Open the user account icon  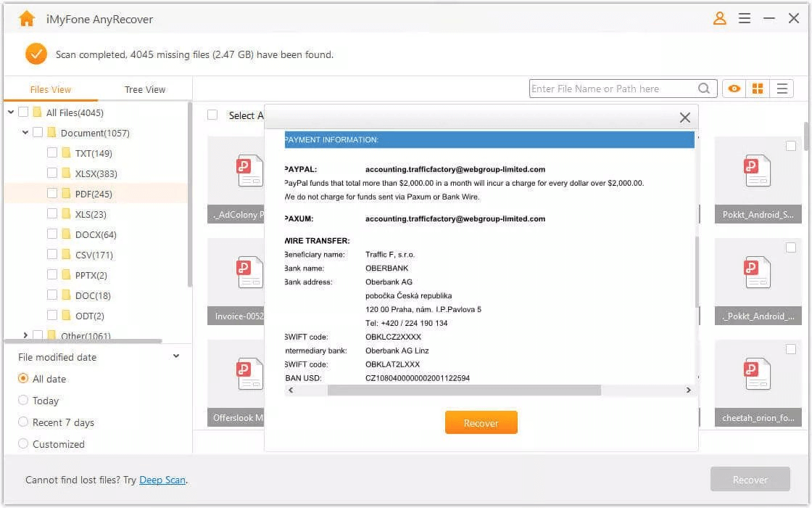[x=719, y=19]
